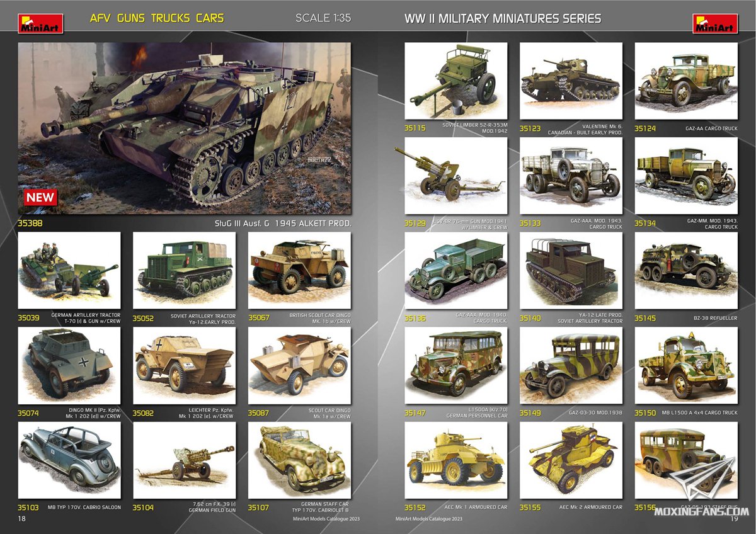
Task: Click kit number 35067
Action: coord(259,318)
